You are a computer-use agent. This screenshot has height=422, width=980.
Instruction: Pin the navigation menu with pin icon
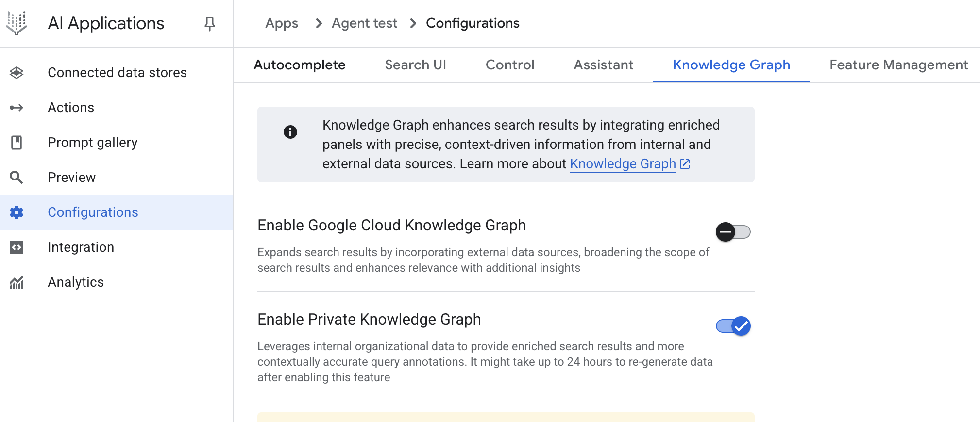(x=209, y=24)
